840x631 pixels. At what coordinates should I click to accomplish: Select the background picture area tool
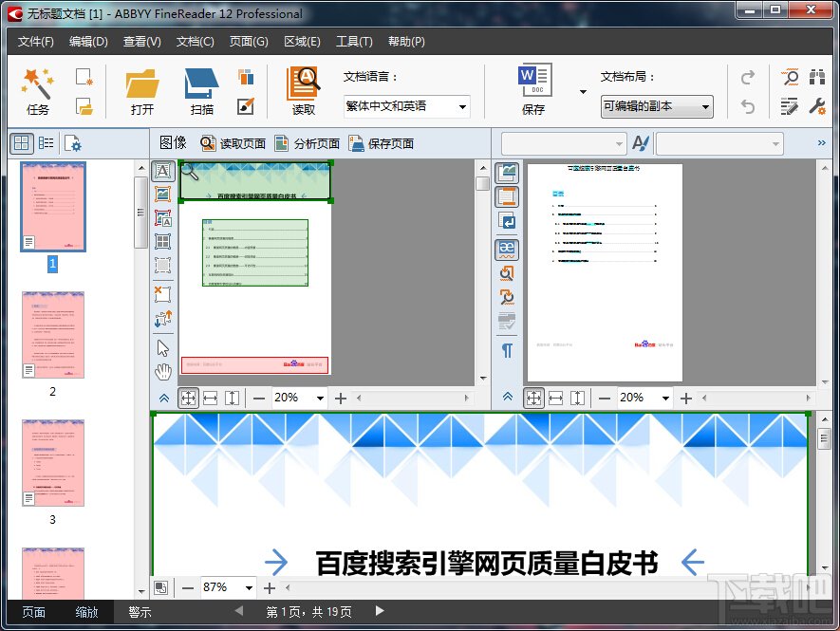[x=163, y=218]
